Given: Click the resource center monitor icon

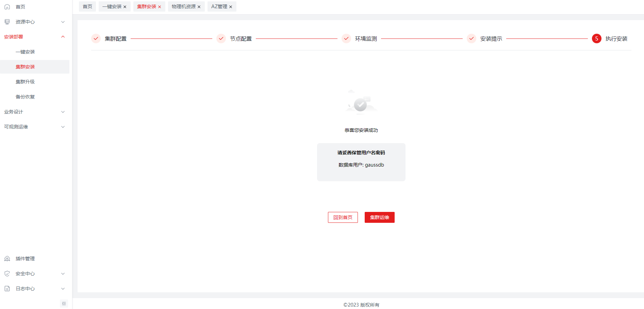Looking at the screenshot, I should click(x=7, y=22).
